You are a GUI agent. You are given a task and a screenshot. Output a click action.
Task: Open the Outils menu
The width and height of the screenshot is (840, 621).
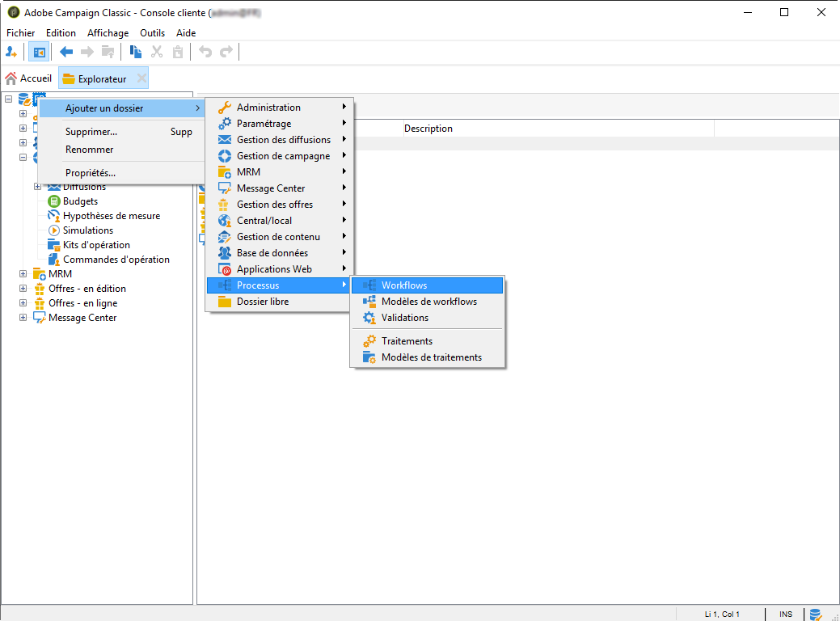[152, 33]
